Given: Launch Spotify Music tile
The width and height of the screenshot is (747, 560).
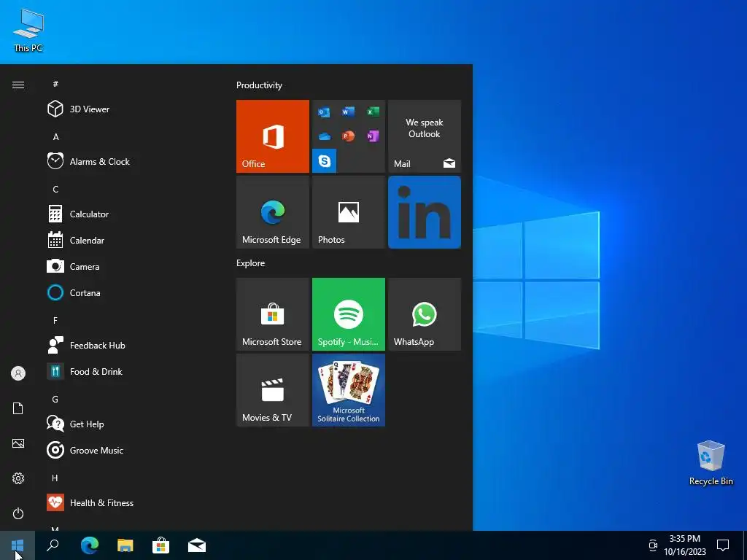Looking at the screenshot, I should pos(348,314).
